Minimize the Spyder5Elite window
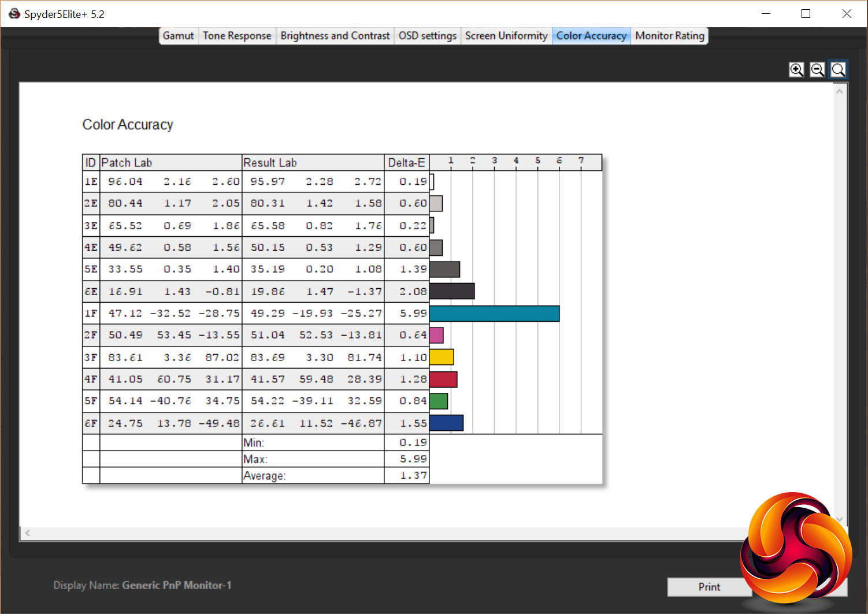This screenshot has width=868, height=614. 766,14
